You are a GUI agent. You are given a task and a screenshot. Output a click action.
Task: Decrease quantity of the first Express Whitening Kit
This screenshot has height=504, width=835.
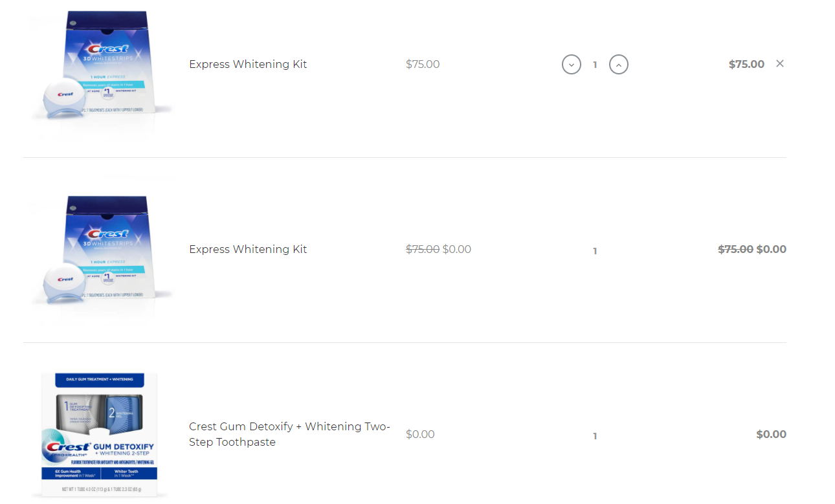[x=572, y=65]
